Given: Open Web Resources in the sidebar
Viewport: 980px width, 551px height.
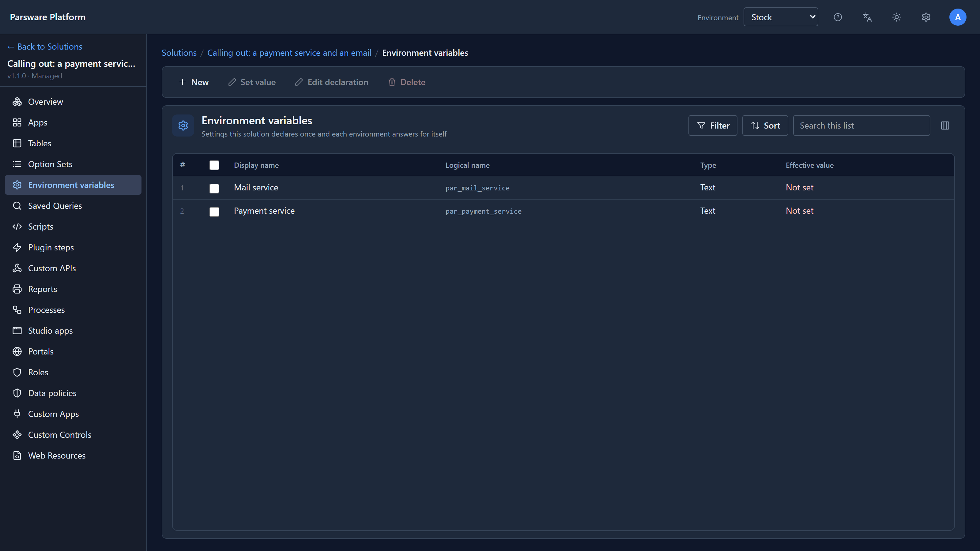Looking at the screenshot, I should [73, 455].
